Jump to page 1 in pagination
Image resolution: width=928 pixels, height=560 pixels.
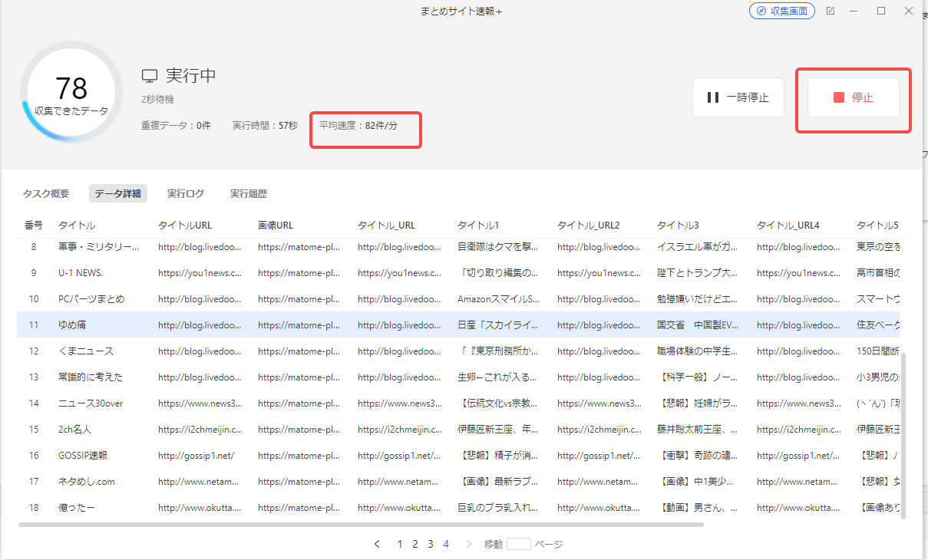[400, 544]
